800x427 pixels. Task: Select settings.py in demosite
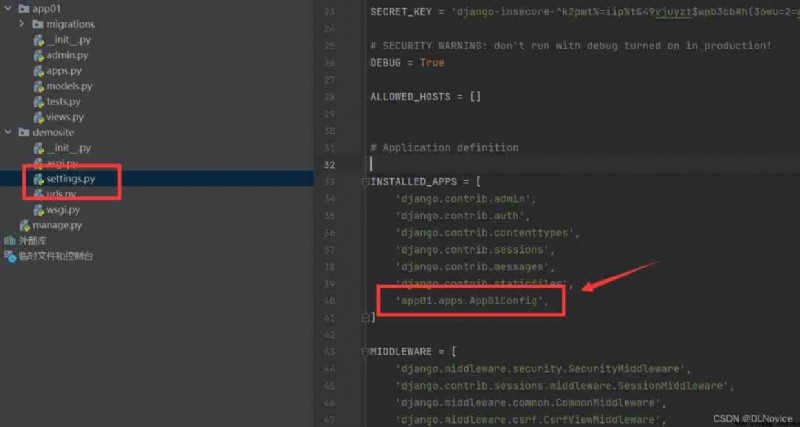pos(71,179)
